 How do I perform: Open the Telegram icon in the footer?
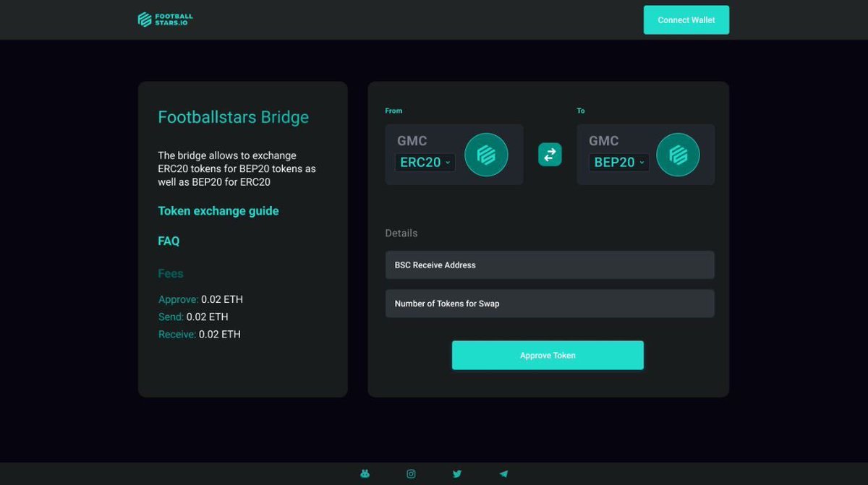pos(503,473)
